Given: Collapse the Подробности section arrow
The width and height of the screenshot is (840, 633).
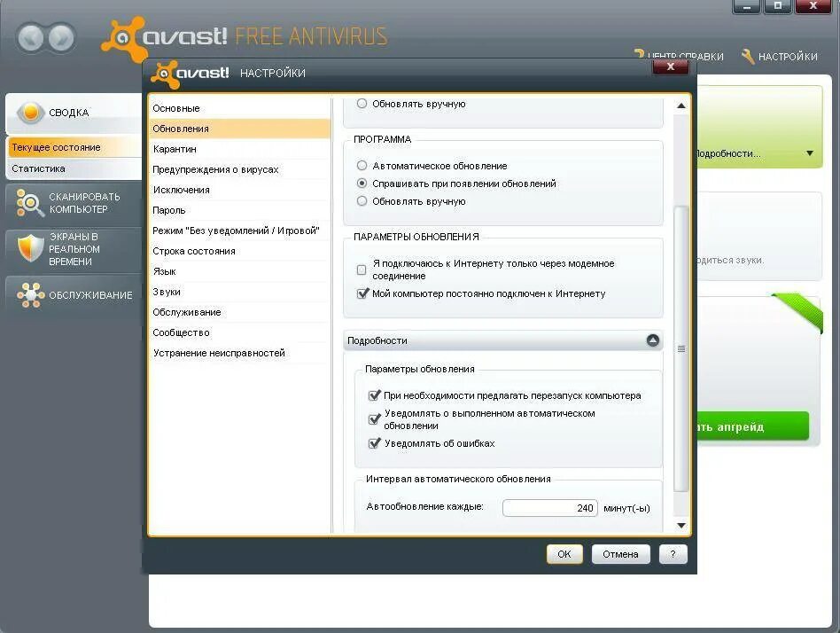Looking at the screenshot, I should click(x=652, y=340).
